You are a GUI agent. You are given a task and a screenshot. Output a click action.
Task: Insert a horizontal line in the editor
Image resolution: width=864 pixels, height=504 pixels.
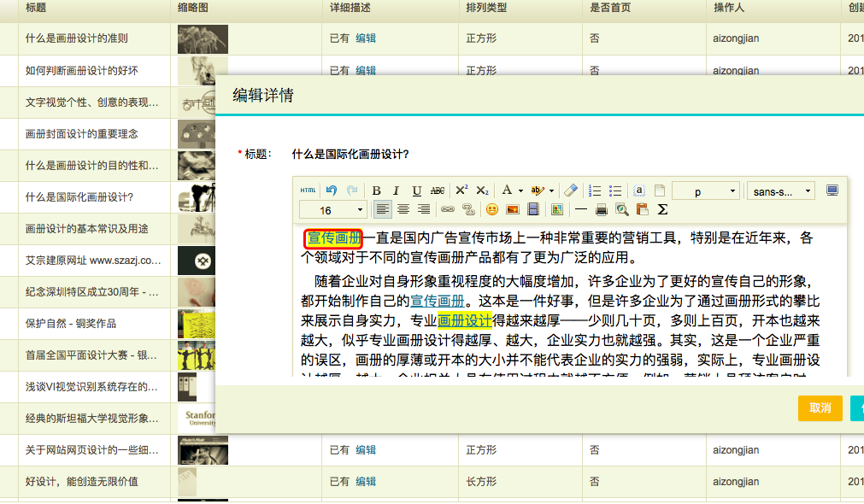click(579, 209)
